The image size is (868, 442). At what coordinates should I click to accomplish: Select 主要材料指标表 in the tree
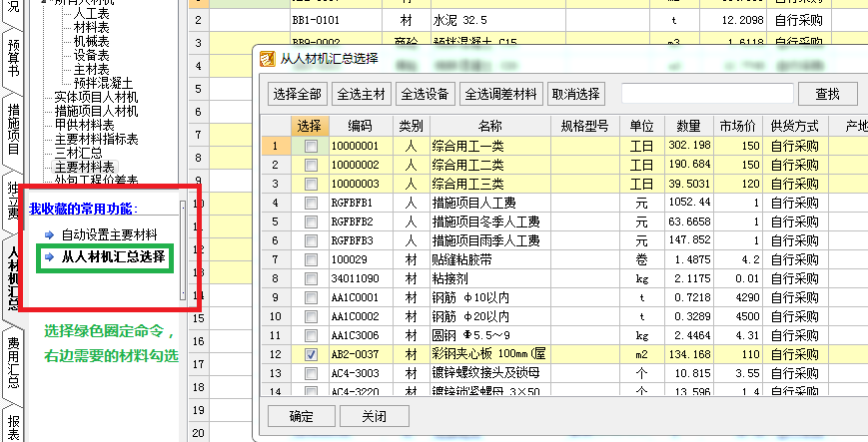(96, 139)
